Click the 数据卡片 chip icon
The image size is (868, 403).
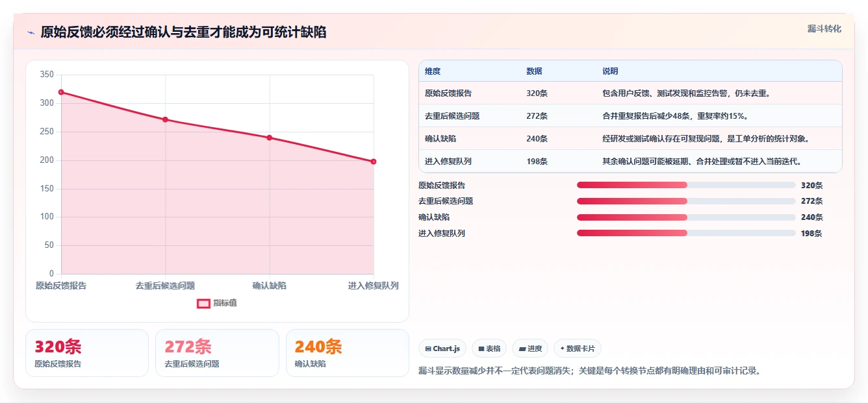[x=562, y=348]
